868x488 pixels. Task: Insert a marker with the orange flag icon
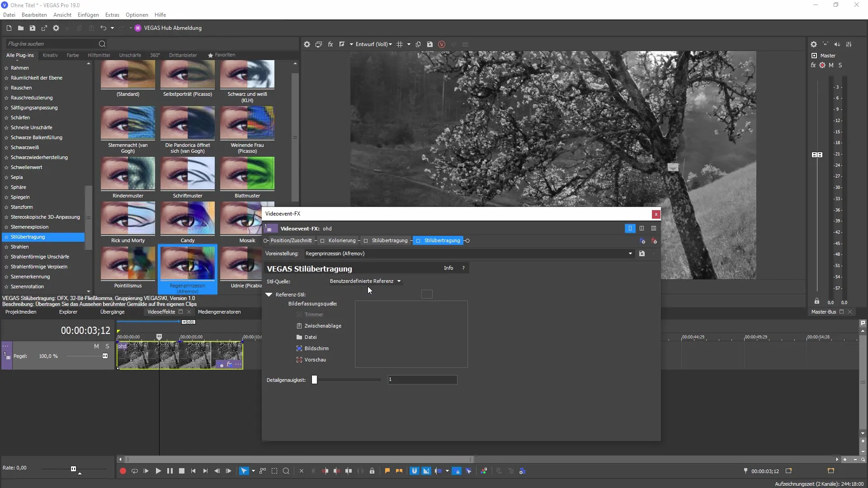tap(387, 471)
